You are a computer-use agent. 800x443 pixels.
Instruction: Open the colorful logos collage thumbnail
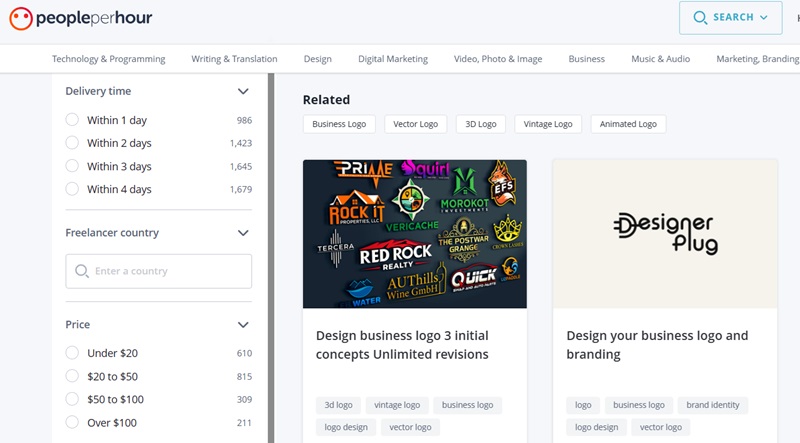[x=415, y=234]
